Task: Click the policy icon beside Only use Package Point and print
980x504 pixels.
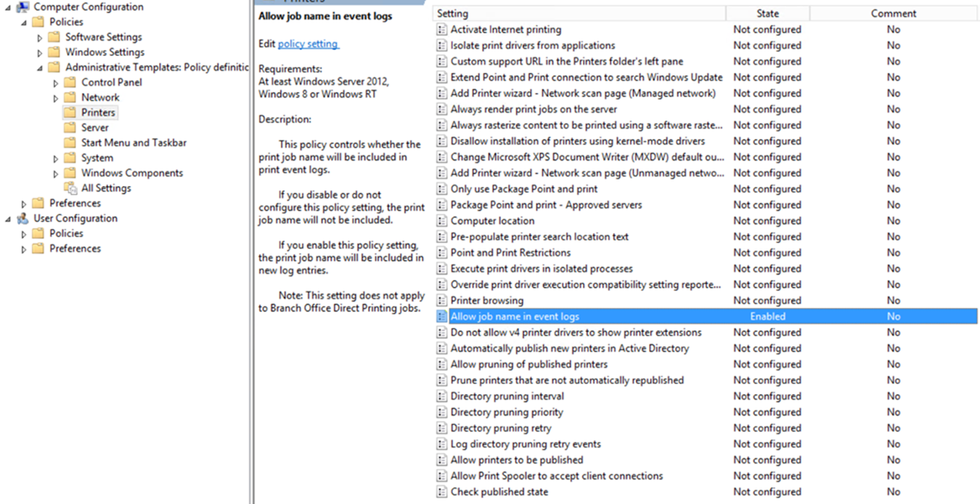Action: 441,189
